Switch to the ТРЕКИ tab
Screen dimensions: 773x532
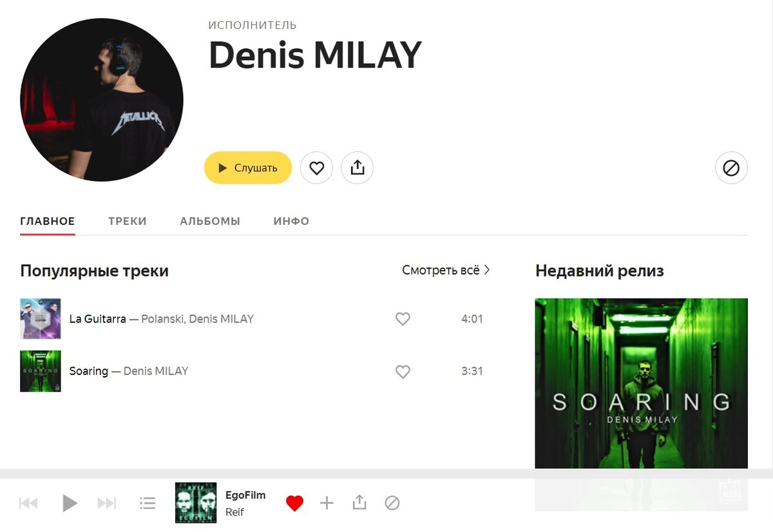(128, 221)
